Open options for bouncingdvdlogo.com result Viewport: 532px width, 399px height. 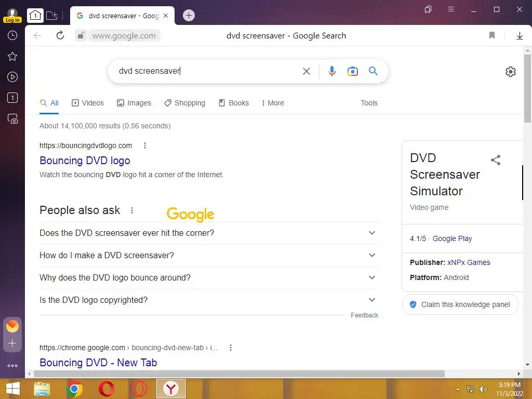coord(145,145)
